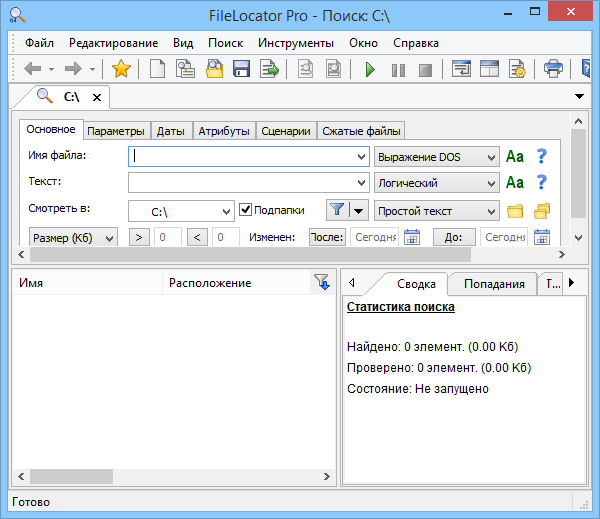Uncheck the Подпапки checkbox
Viewport: 600px width, 519px height.
coord(246,210)
